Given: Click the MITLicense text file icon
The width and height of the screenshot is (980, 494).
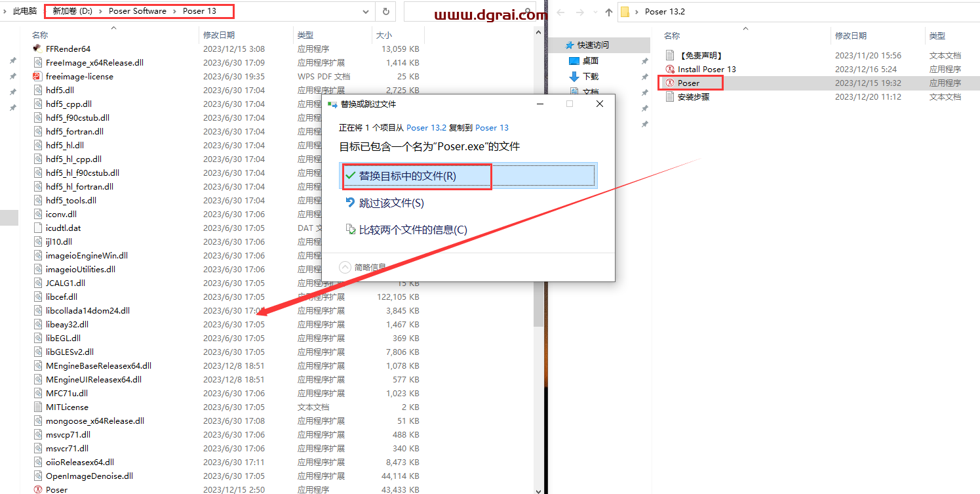Looking at the screenshot, I should (37, 407).
